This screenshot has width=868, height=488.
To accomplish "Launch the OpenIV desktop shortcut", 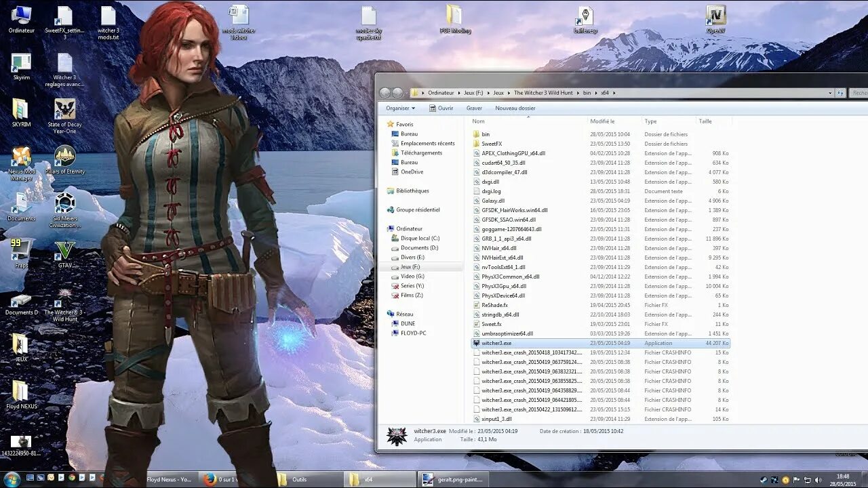I will point(715,19).
